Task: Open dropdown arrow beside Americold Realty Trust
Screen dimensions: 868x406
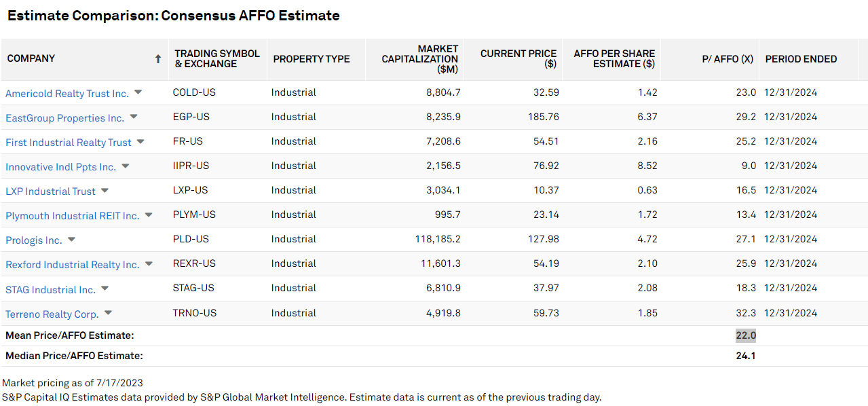Action: pos(138,92)
